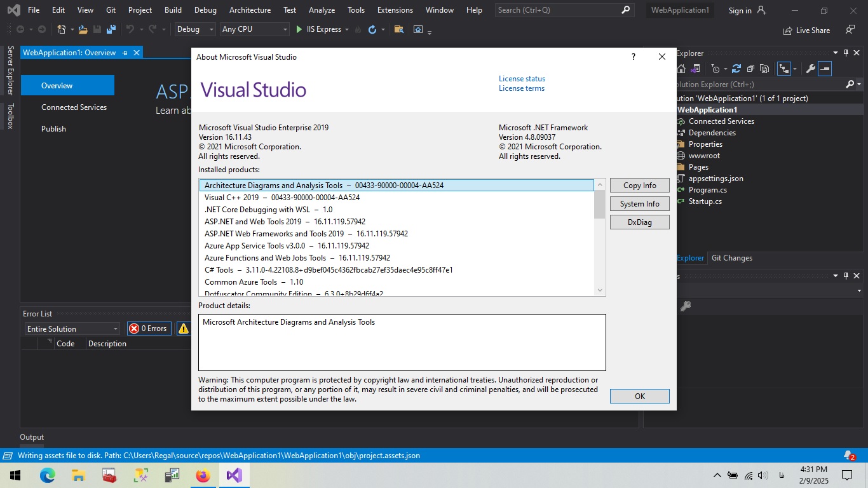This screenshot has width=868, height=488.
Task: Open the File menu
Action: pyautogui.click(x=34, y=10)
